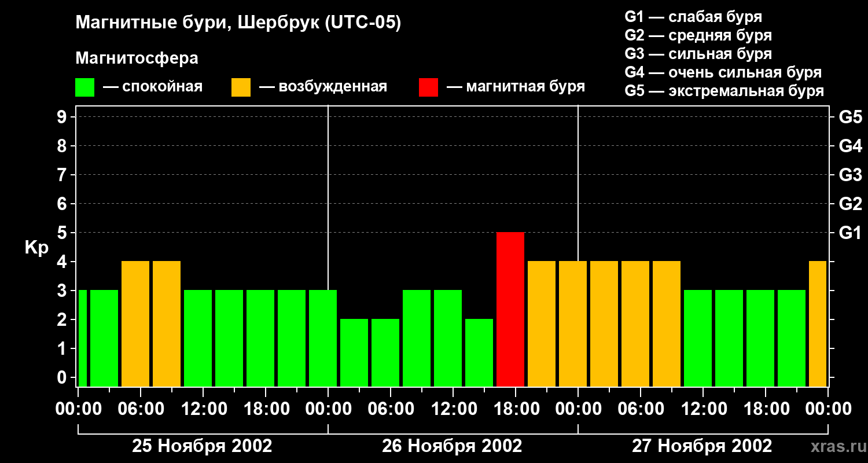This screenshot has height=463, width=868.
Task: Click the "06:00" time label on 26 Ноября
Action: tap(390, 409)
